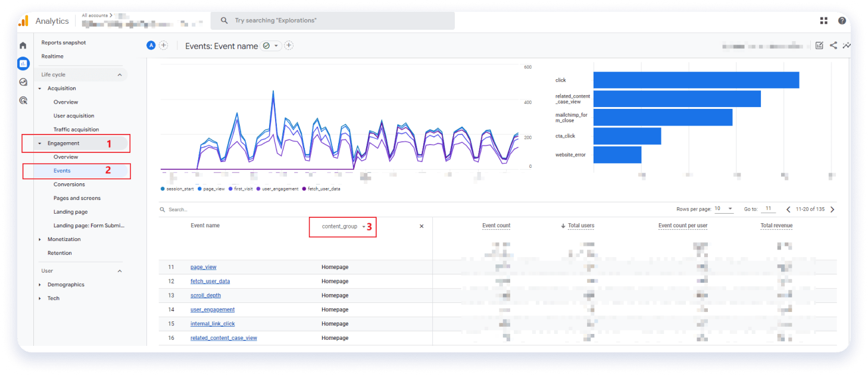Select the Reports icon in left rail
Viewport: 868px width, 375px height.
point(23,63)
